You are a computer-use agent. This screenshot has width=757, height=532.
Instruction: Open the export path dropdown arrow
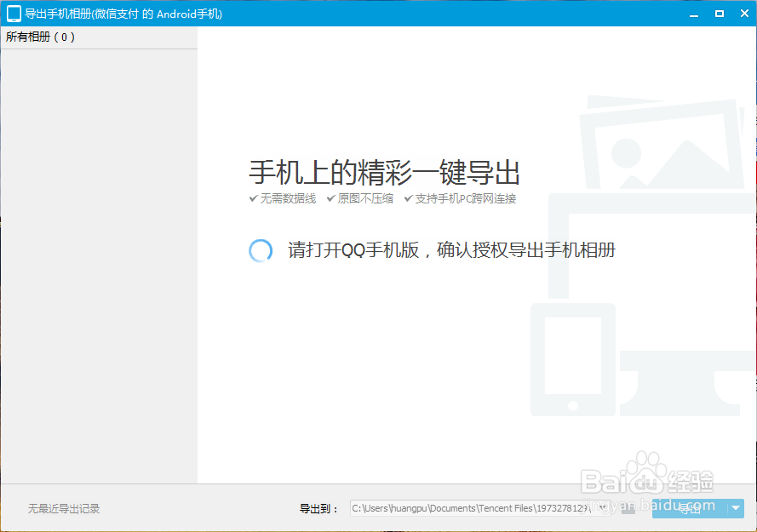603,508
